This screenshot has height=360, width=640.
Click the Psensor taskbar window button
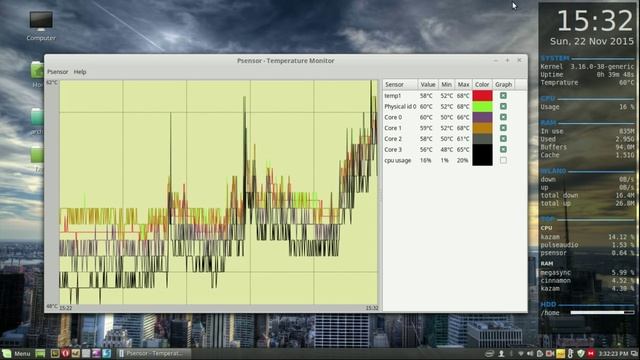coord(154,353)
